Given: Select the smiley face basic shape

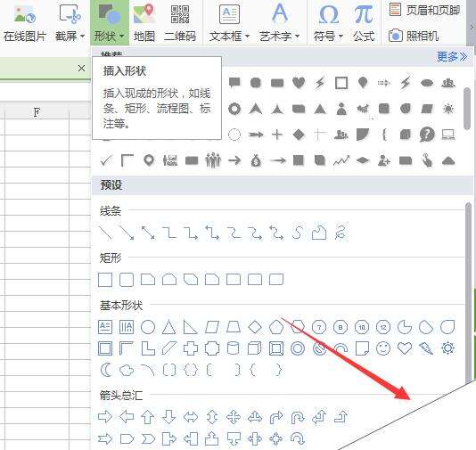Looking at the screenshot, I should tap(383, 348).
